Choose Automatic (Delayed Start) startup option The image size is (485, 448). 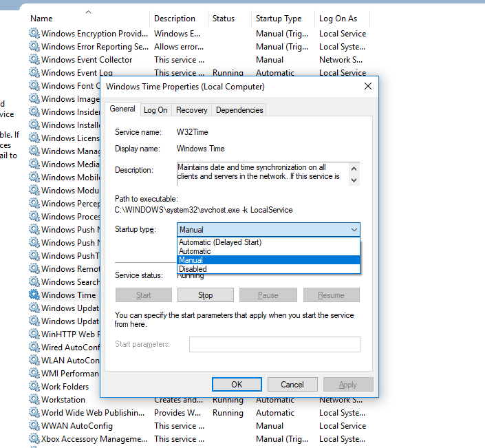click(x=269, y=242)
